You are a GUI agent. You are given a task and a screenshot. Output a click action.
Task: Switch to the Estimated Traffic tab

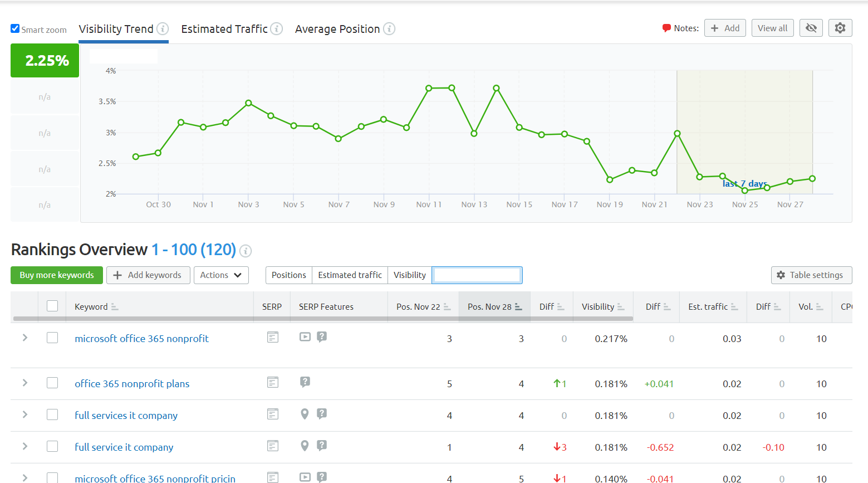coord(225,28)
